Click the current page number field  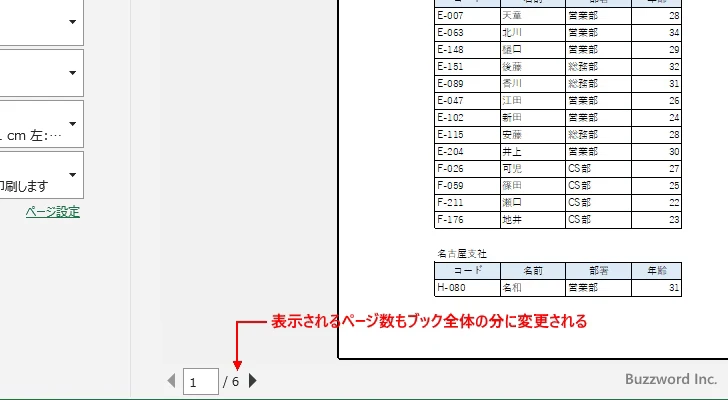(201, 382)
